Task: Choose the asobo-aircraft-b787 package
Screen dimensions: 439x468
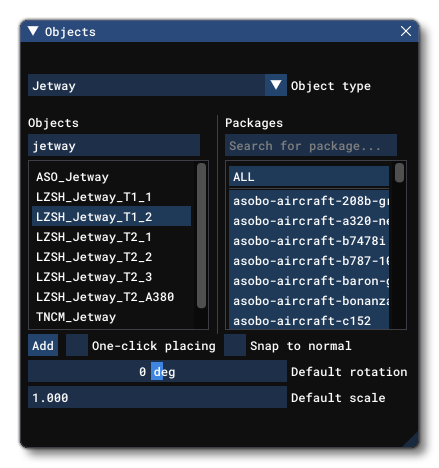Action: point(309,261)
